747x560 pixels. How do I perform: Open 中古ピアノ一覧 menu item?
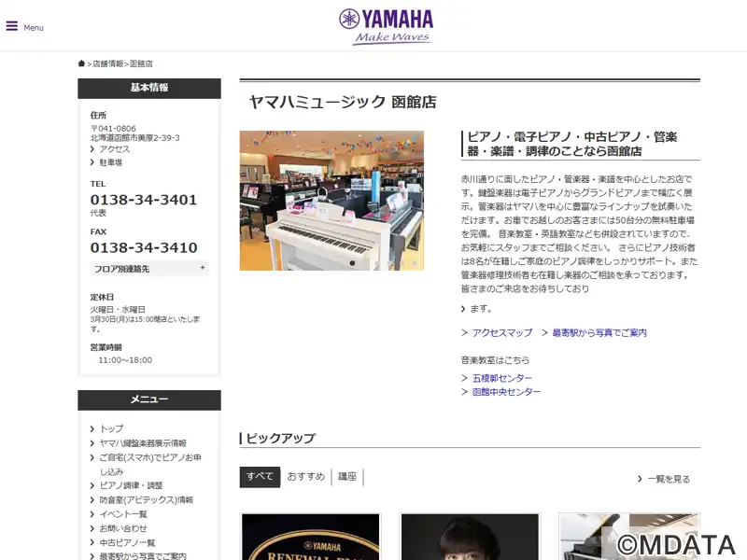(127, 543)
